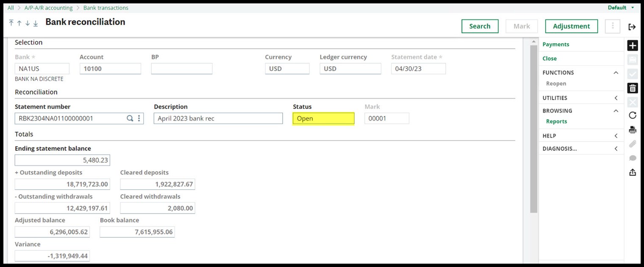
Task: Open the Statement number lookup magnifier
Action: [x=130, y=118]
